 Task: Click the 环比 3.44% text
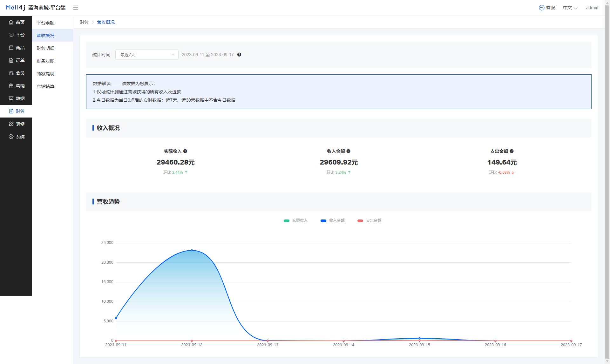[x=173, y=172]
